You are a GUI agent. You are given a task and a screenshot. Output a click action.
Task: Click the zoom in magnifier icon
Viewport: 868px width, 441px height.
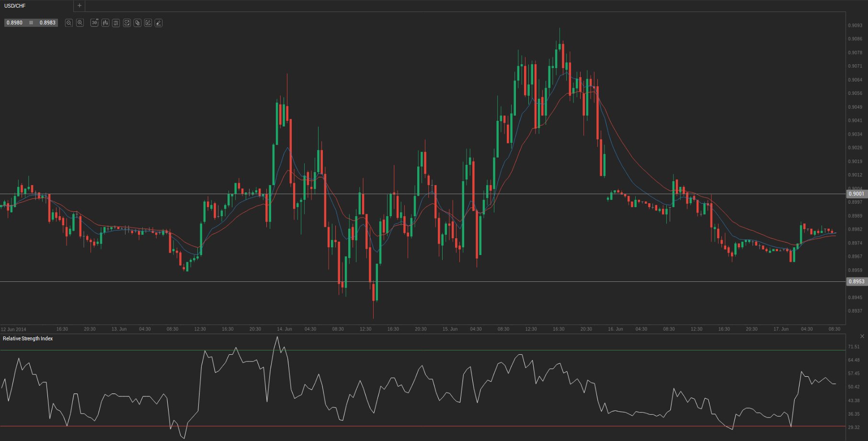pyautogui.click(x=80, y=23)
